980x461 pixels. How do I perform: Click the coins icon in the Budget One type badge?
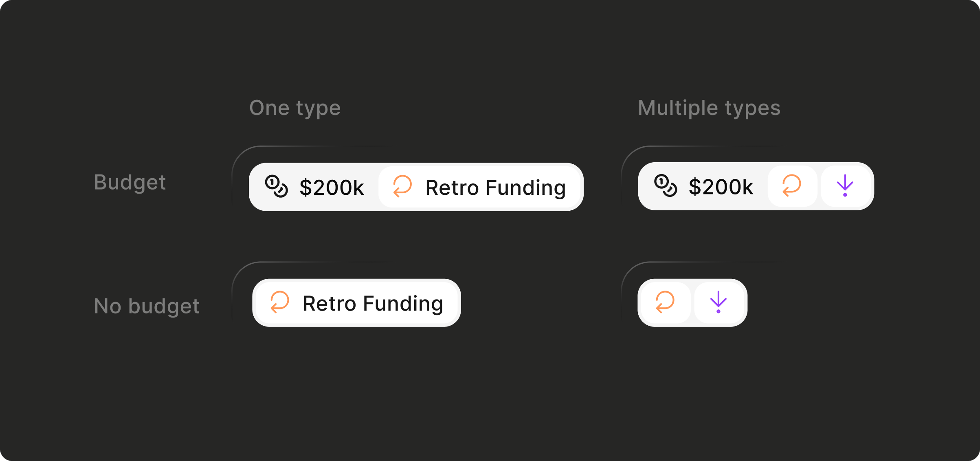277,186
